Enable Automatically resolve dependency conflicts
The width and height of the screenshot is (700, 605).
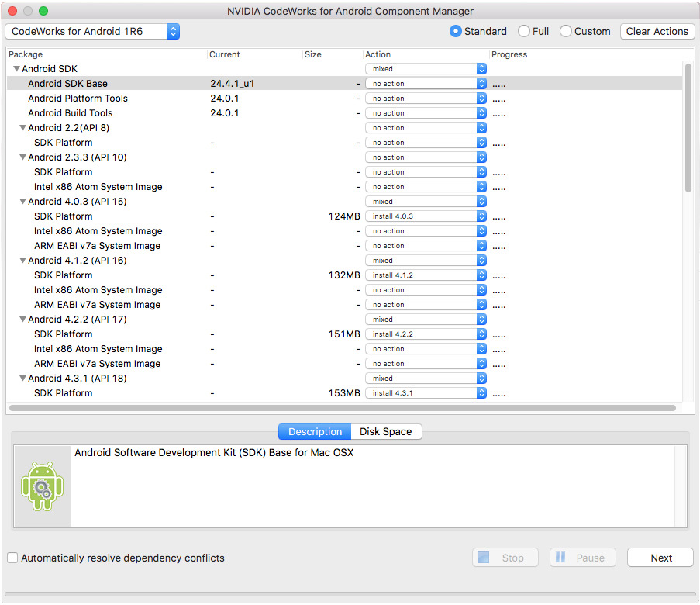pyautogui.click(x=12, y=557)
